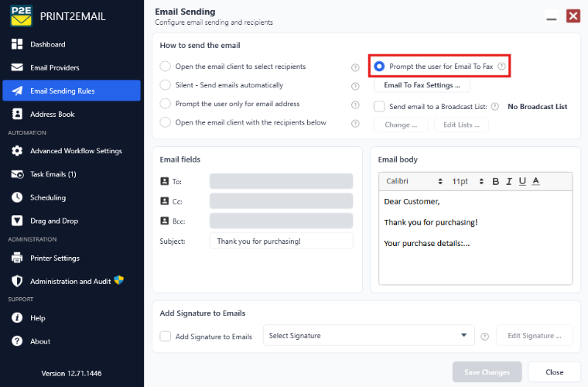This screenshot has height=387, width=588.
Task: Open the font color tool
Action: pos(536,181)
